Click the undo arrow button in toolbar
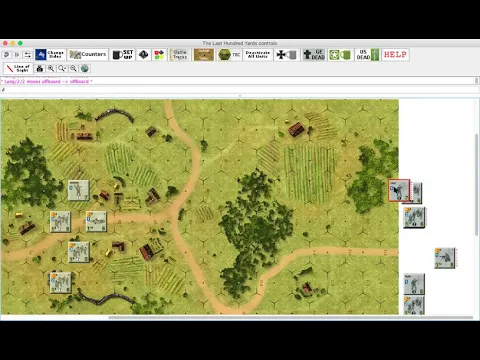This screenshot has width=480, height=360. (6, 55)
